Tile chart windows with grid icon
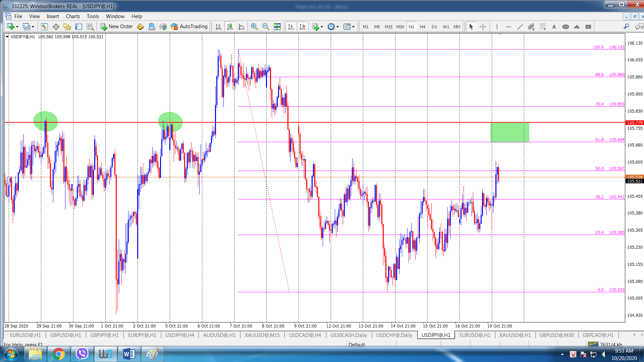644x362 pixels. pos(277,26)
